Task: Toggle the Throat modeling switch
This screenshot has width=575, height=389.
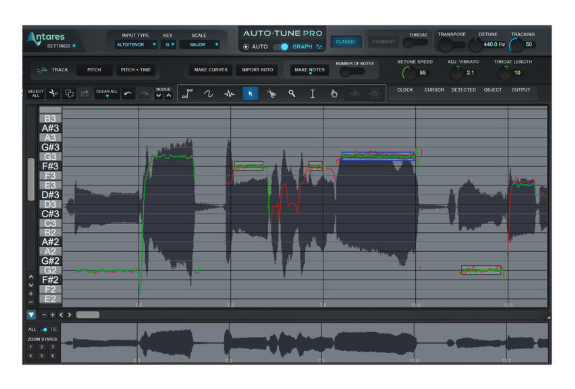Action: click(x=415, y=43)
